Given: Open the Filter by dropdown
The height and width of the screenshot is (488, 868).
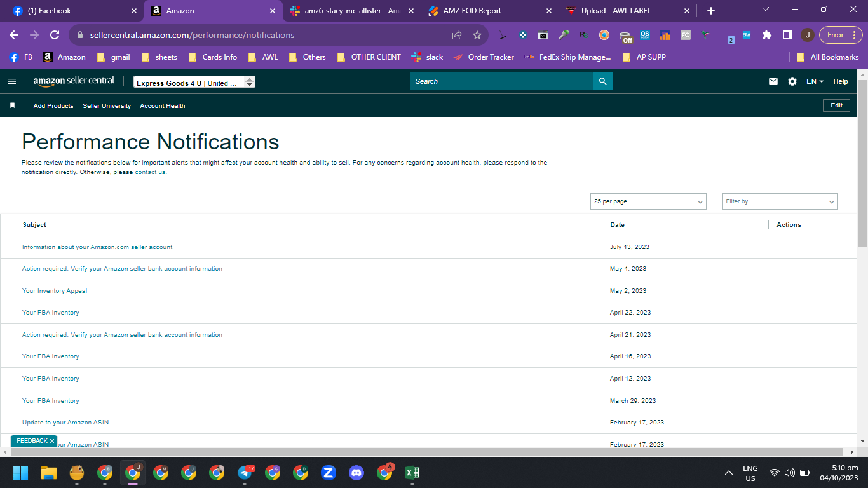Looking at the screenshot, I should [780, 201].
